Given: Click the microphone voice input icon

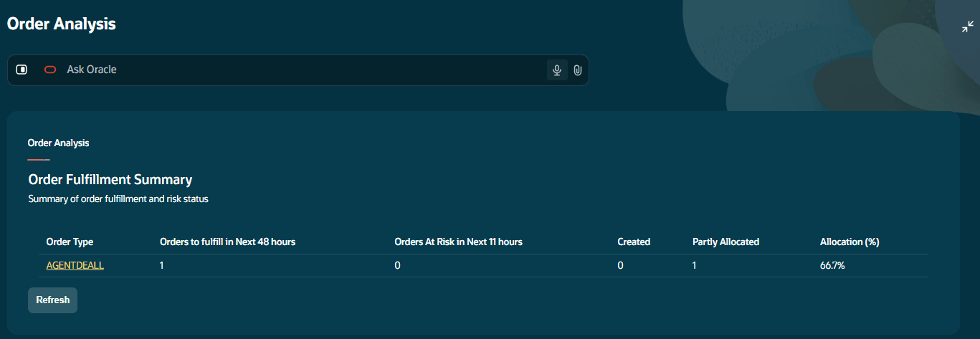Looking at the screenshot, I should (x=557, y=70).
